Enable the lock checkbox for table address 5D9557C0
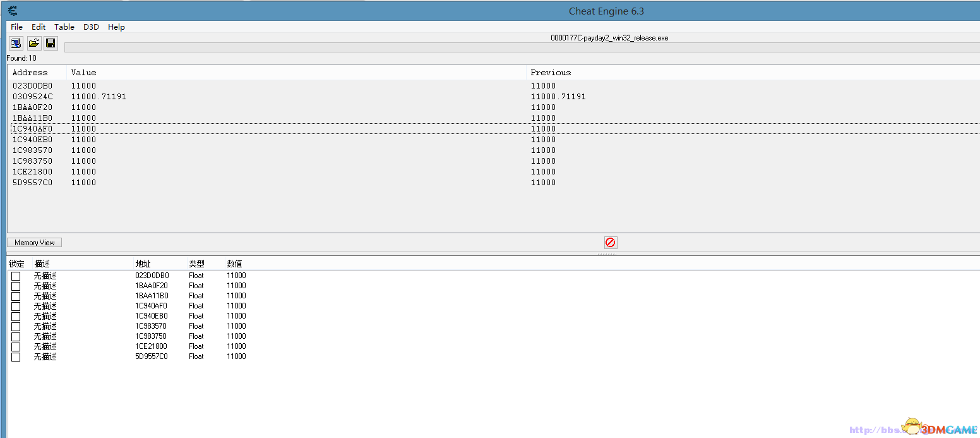 pyautogui.click(x=16, y=357)
